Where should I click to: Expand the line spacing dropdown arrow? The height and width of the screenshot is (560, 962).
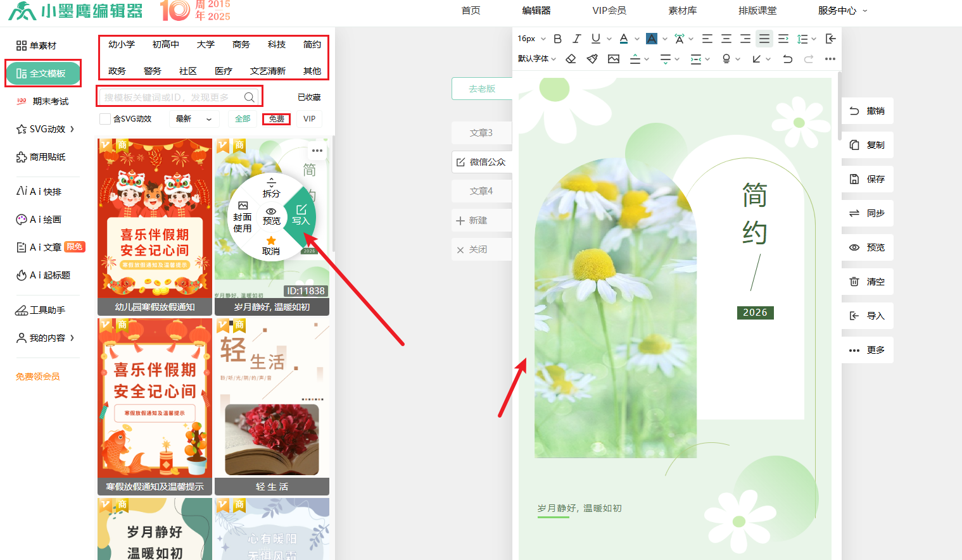[814, 39]
